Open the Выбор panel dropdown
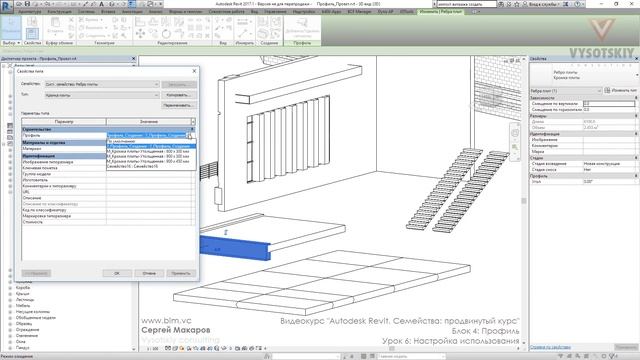Image resolution: width=640 pixels, height=360 pixels. pos(11,42)
